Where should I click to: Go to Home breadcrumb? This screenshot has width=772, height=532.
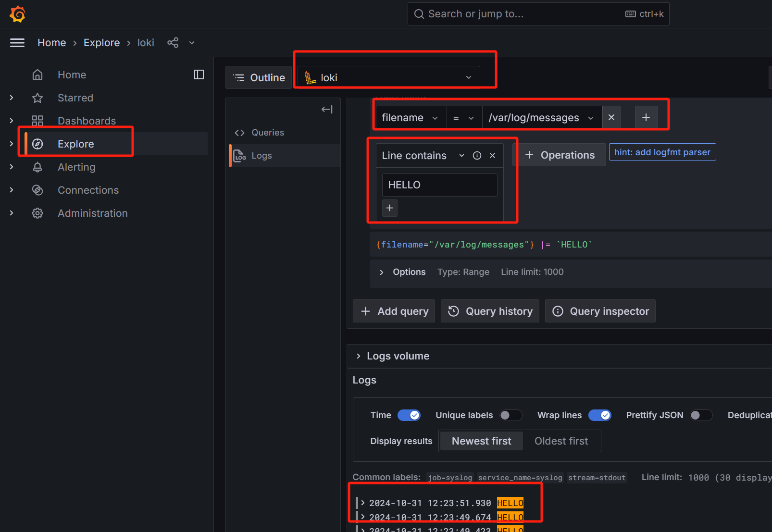point(52,43)
